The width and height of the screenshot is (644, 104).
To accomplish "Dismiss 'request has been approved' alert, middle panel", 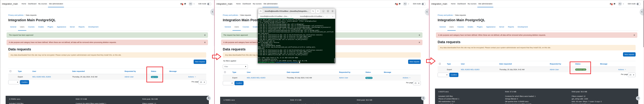I will [419, 35].
